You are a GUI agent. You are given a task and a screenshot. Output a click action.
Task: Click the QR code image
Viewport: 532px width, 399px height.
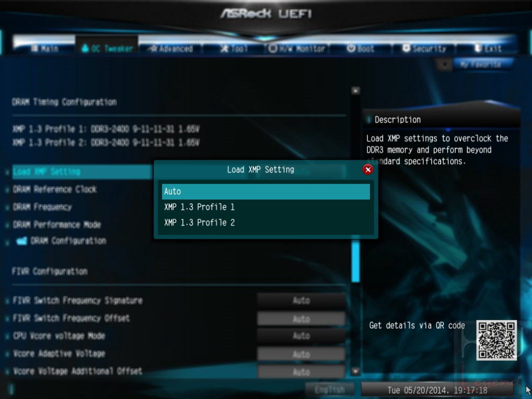[496, 340]
